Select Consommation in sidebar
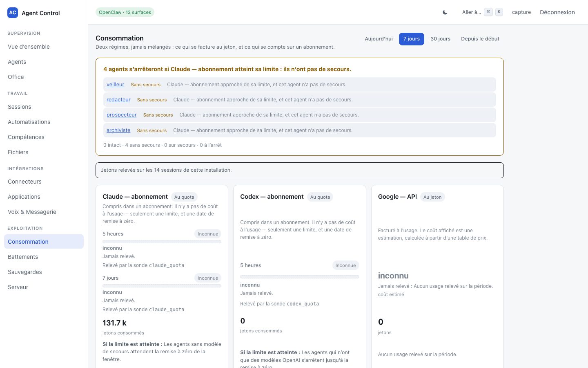 click(44, 242)
